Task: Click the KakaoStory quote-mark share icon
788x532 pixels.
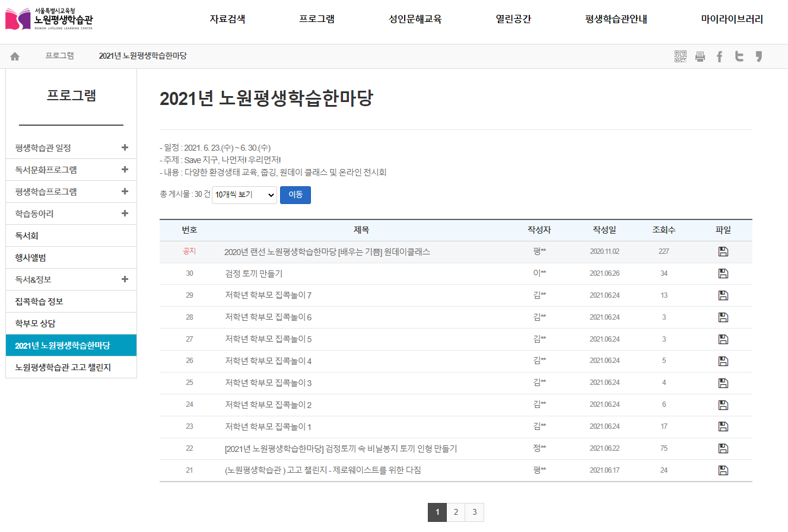Action: [758, 56]
